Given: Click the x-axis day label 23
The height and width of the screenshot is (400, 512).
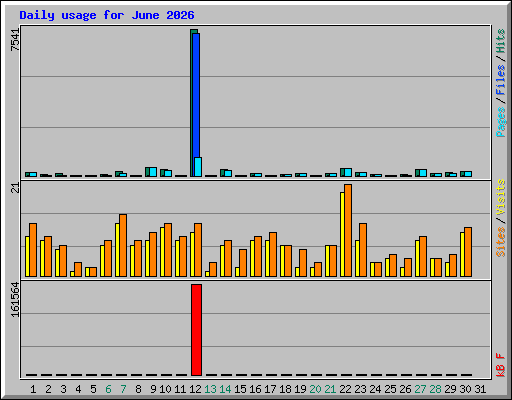Looking at the screenshot, I should pos(360,389).
